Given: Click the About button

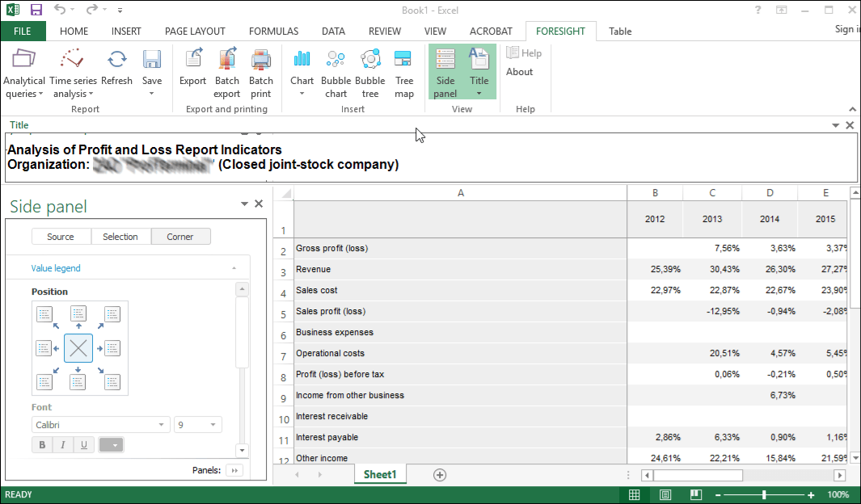Looking at the screenshot, I should (519, 72).
